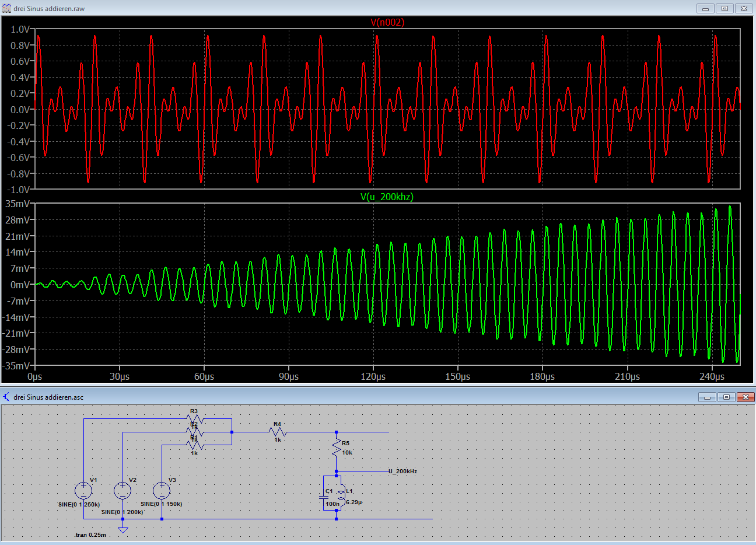Image resolution: width=756 pixels, height=545 pixels.
Task: Click the 240µs time axis label
Action: (x=712, y=376)
